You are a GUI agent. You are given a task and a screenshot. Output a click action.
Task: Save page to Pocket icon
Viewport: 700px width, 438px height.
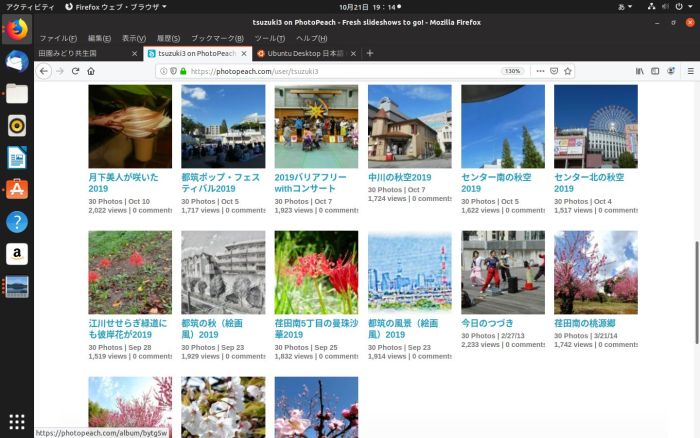pyautogui.click(x=553, y=71)
